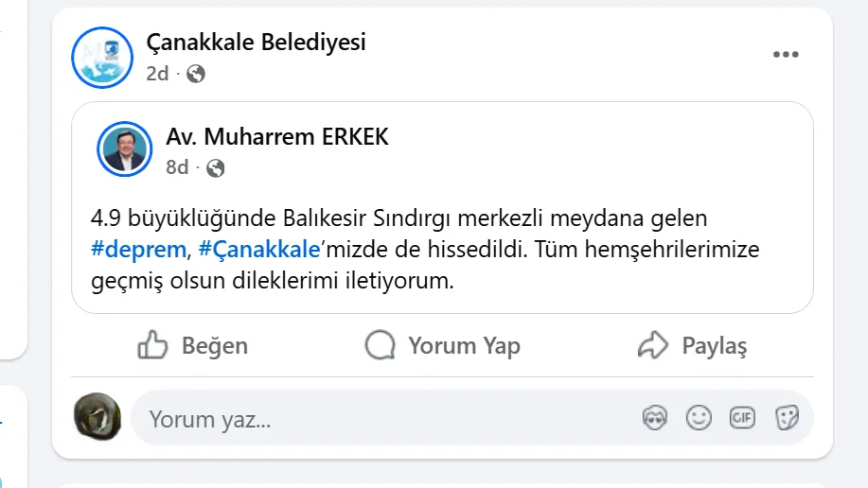
Task: Open the sticker picker icon
Action: tap(786, 418)
